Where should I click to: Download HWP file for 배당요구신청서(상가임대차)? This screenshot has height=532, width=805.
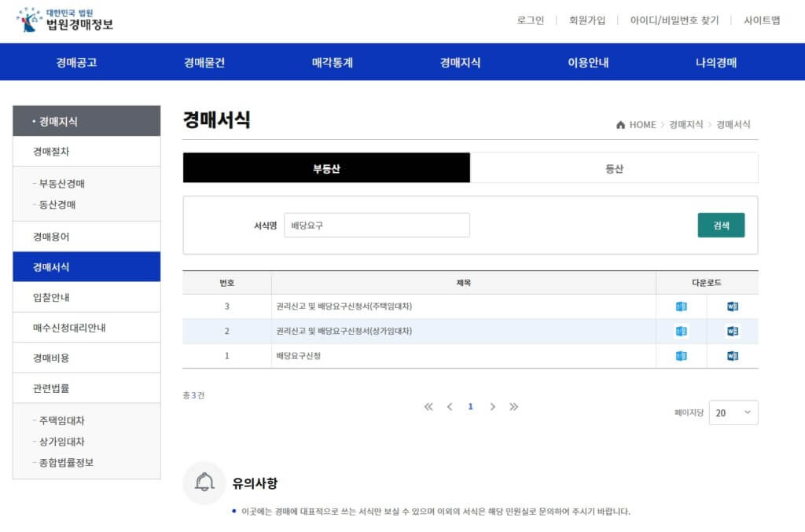click(x=681, y=331)
